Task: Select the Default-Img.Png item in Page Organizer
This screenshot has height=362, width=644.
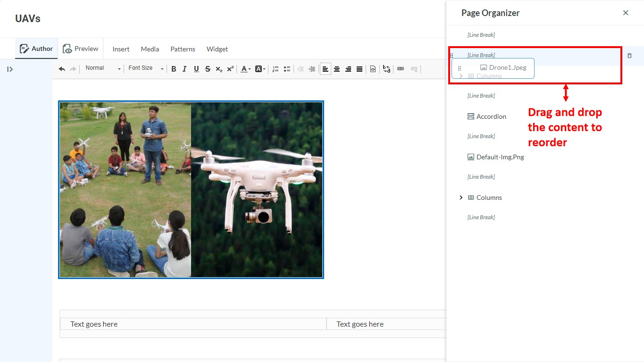Action: point(496,157)
